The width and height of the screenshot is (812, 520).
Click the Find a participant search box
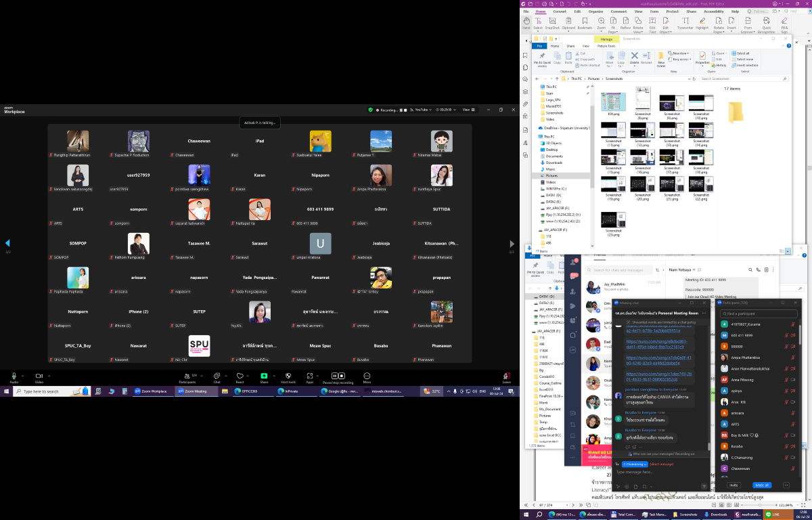[x=759, y=314]
